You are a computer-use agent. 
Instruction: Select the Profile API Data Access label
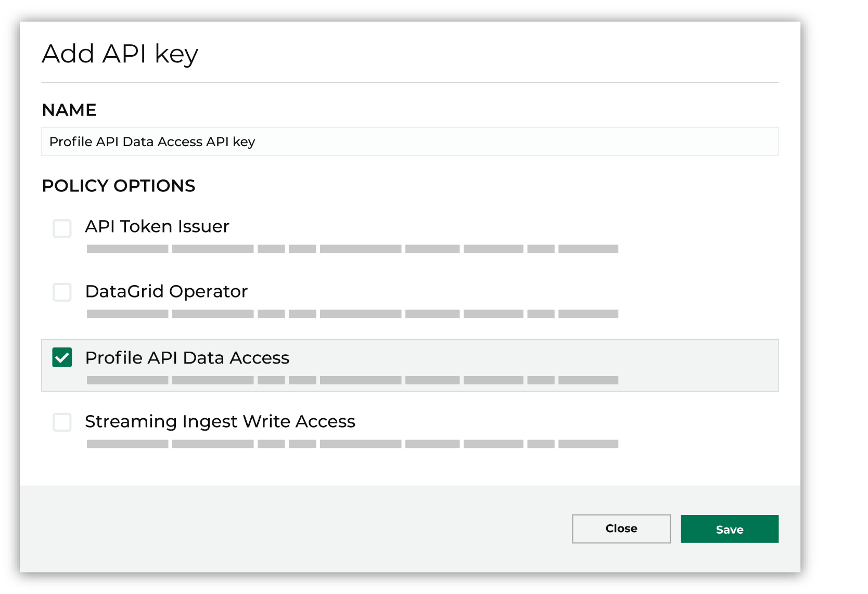point(187,358)
